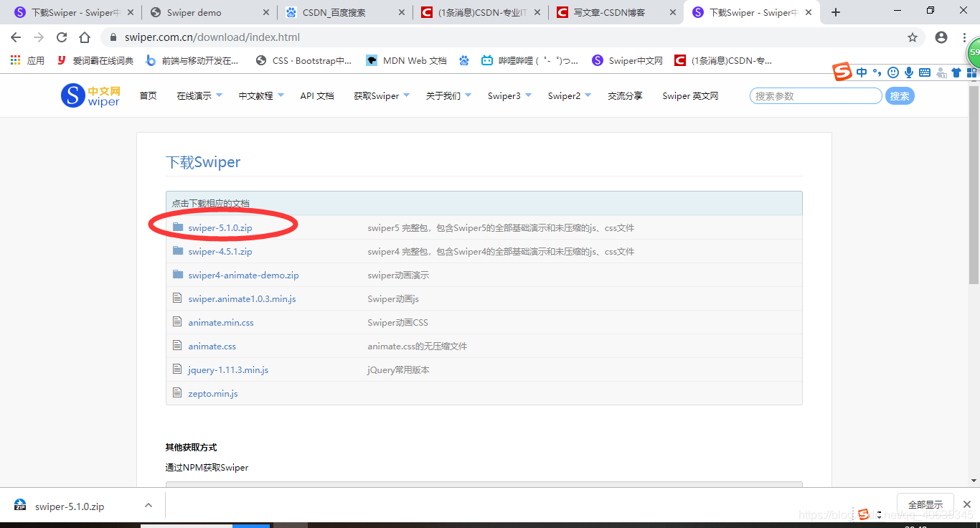Download the swiper4-animate-demo.zip link
Image resolution: width=980 pixels, height=528 pixels.
pyautogui.click(x=243, y=275)
